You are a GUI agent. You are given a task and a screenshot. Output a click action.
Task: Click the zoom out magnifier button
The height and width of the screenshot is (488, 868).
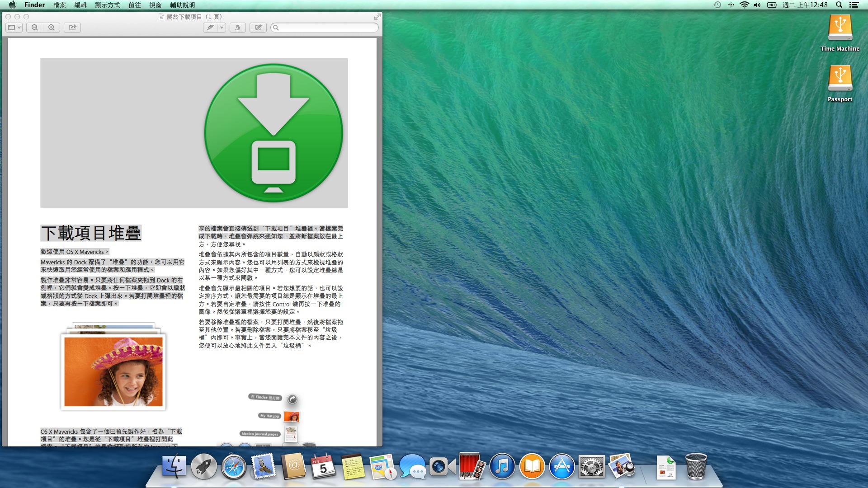[35, 28]
